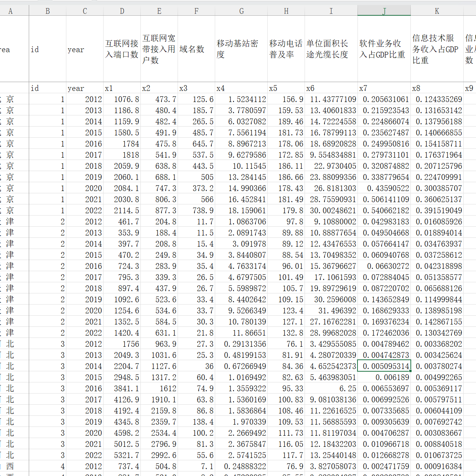Click the cell containing 461.7
The width and height of the screenshot is (476, 476).
[122, 221]
